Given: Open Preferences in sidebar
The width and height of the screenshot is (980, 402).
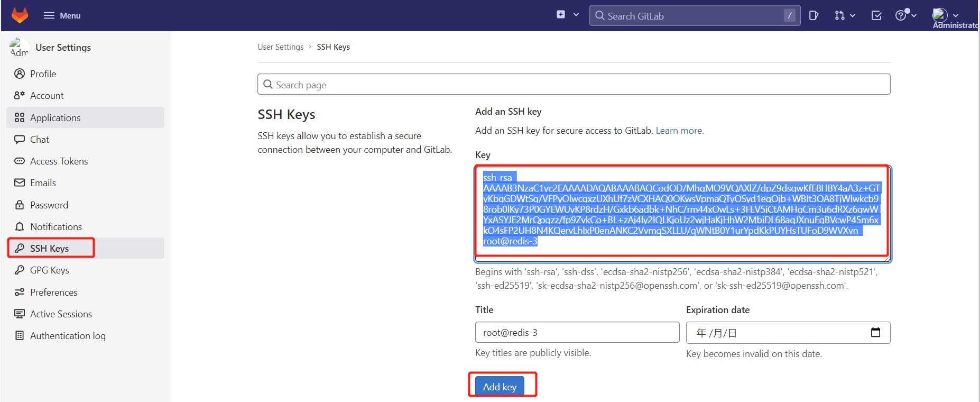Looking at the screenshot, I should pos(86,292).
